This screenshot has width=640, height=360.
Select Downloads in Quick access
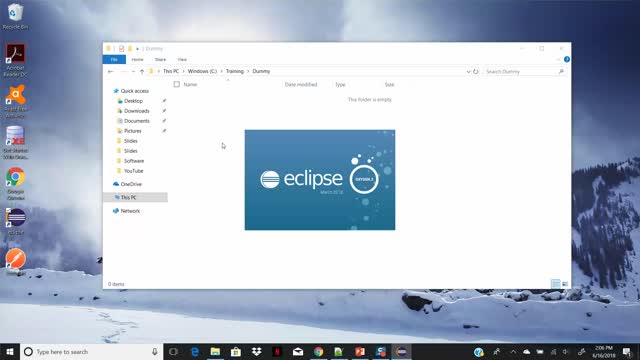(x=136, y=111)
